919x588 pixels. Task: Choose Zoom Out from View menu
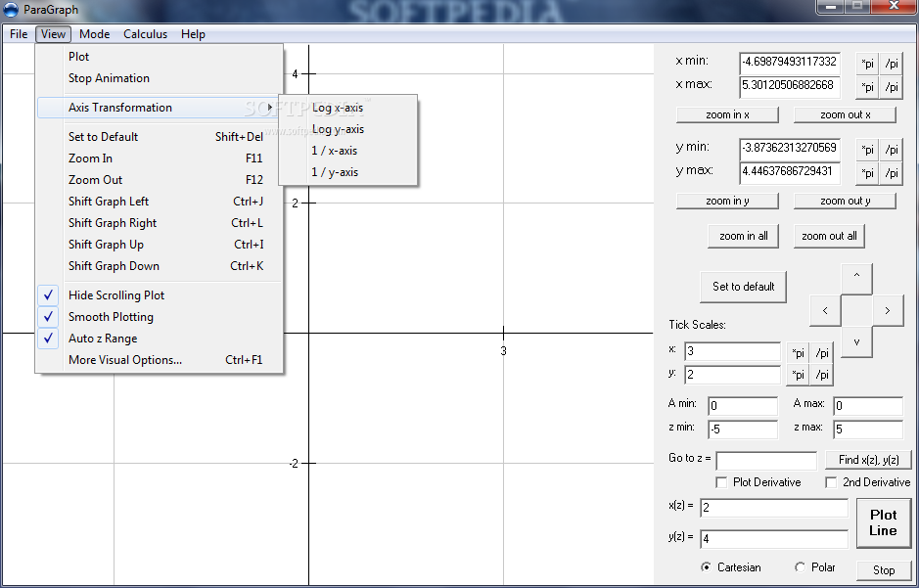point(160,180)
